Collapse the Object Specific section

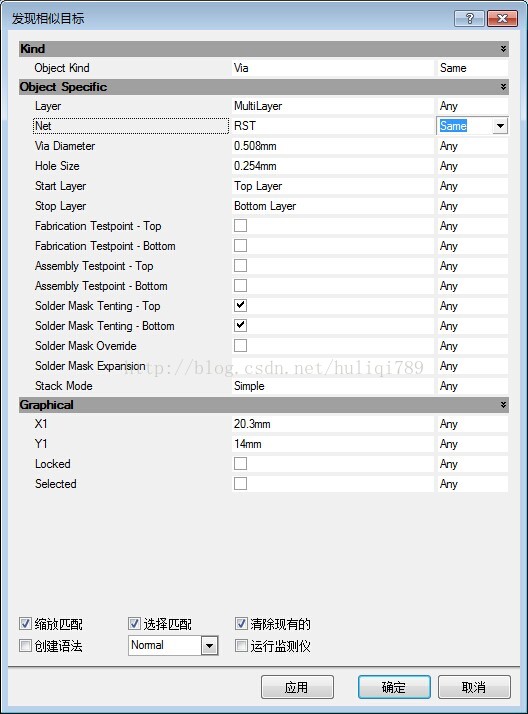503,87
